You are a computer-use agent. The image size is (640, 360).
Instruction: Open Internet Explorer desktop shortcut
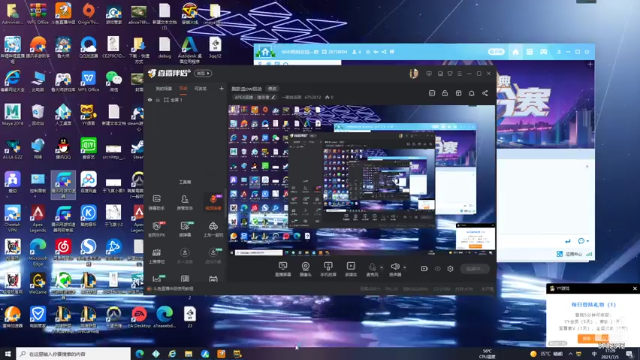12,80
